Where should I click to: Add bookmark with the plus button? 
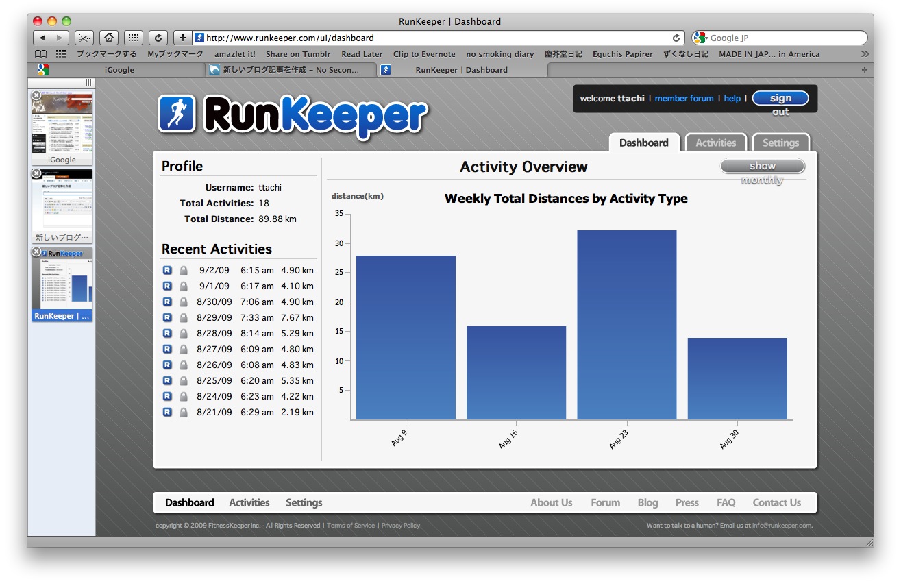pos(183,38)
